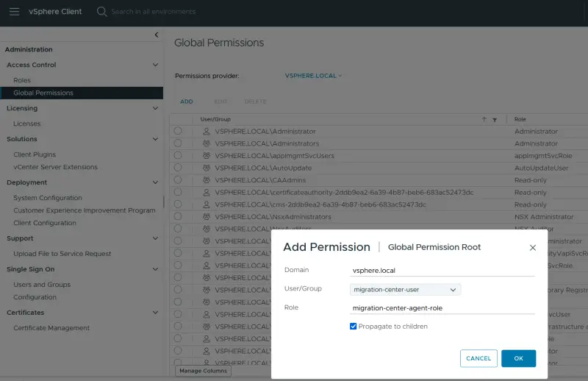Collapse the Licensing section
The height and width of the screenshot is (381, 588).
(155, 108)
